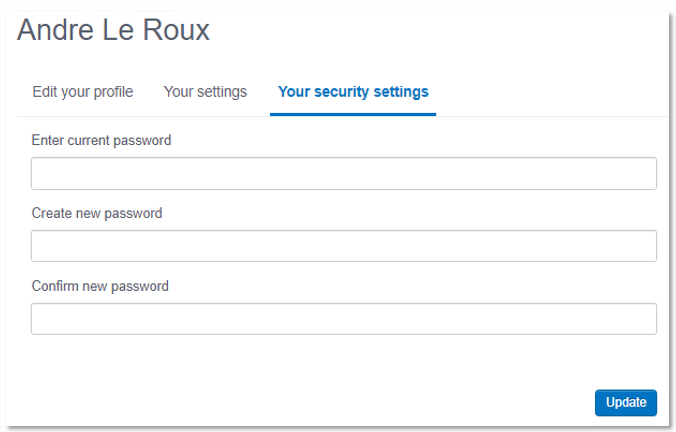The width and height of the screenshot is (676, 432).
Task: Click into the Create new password field
Action: click(344, 246)
